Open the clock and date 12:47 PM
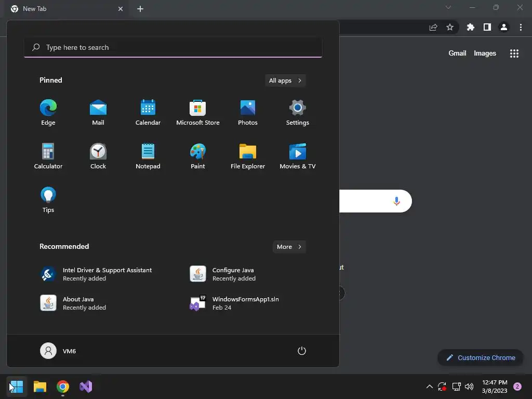Viewport: 532px width, 399px height. coord(495,387)
